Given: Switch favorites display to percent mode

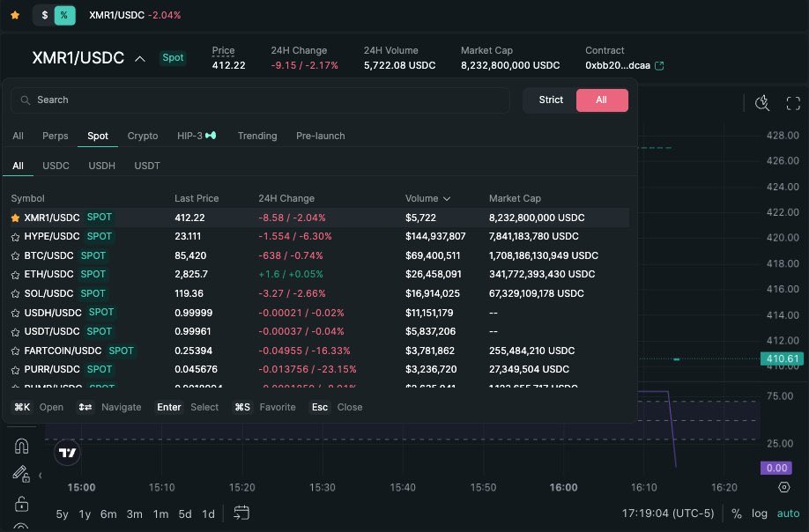Looking at the screenshot, I should point(64,15).
